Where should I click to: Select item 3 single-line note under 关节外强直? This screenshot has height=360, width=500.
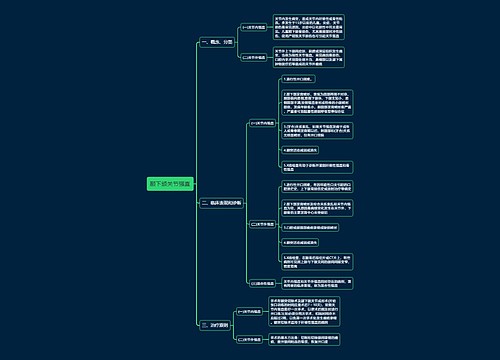(x=310, y=227)
